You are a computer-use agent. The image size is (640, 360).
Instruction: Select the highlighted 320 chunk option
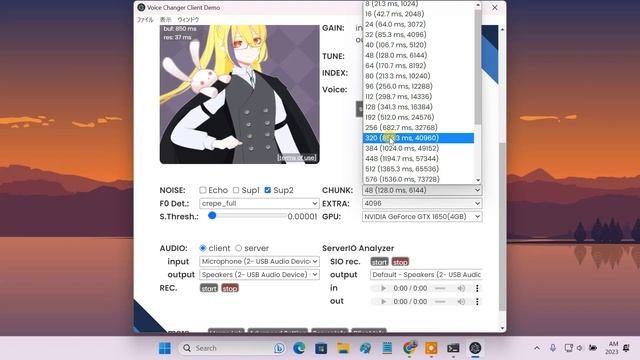(418, 138)
